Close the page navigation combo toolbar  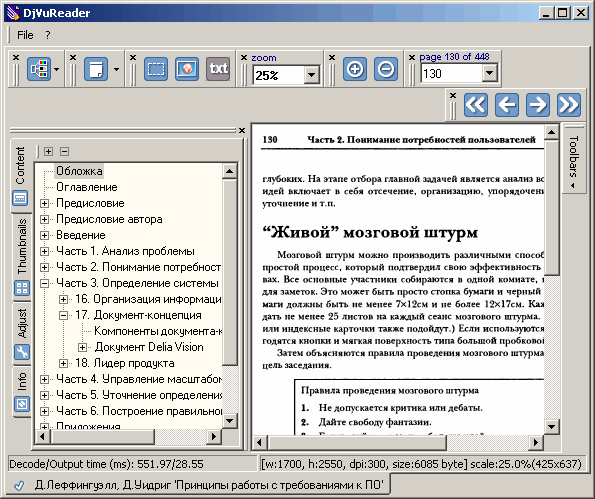[x=412, y=58]
